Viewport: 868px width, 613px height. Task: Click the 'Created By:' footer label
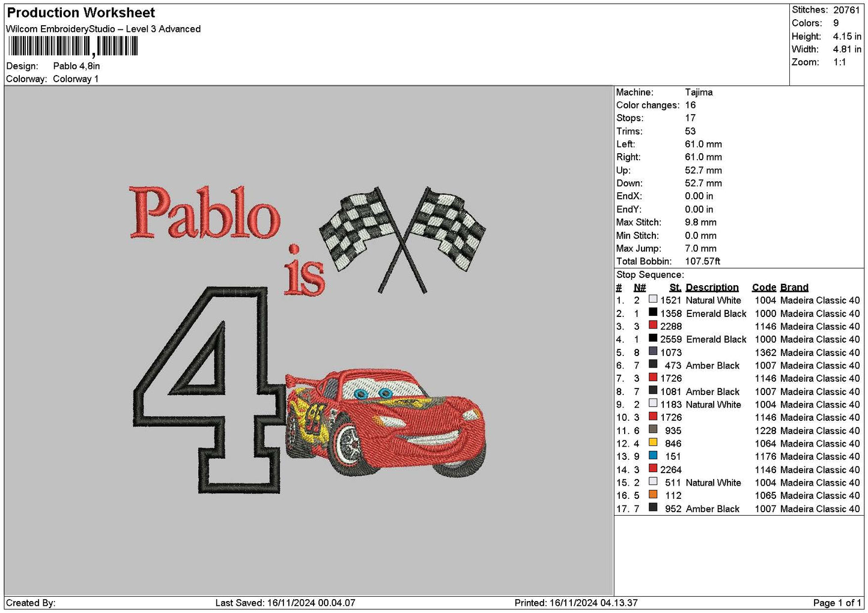click(31, 603)
